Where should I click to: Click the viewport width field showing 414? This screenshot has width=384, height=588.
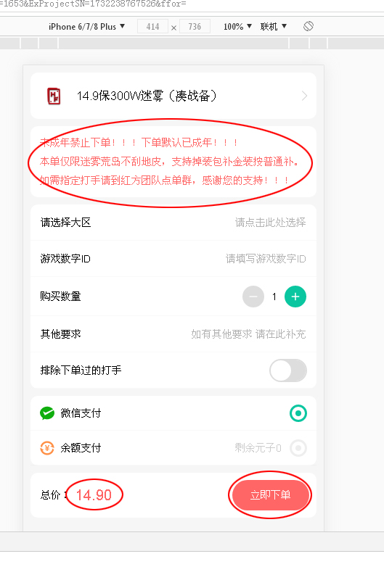click(x=152, y=27)
